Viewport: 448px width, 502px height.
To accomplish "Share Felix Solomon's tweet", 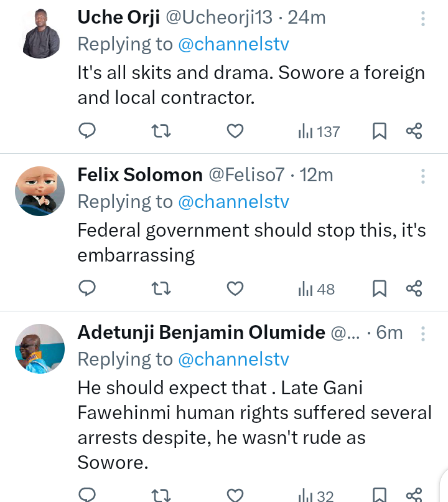I will pos(414,288).
